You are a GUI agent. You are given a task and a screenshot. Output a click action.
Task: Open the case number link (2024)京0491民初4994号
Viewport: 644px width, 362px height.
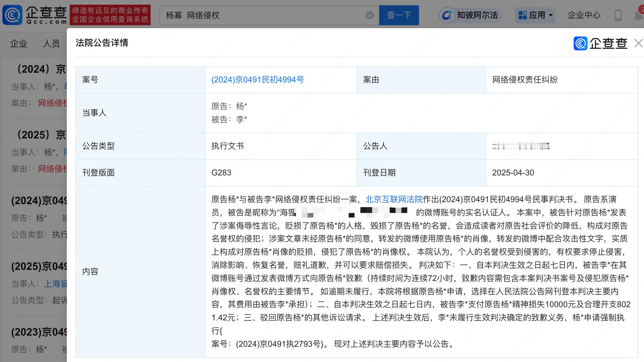coord(258,80)
